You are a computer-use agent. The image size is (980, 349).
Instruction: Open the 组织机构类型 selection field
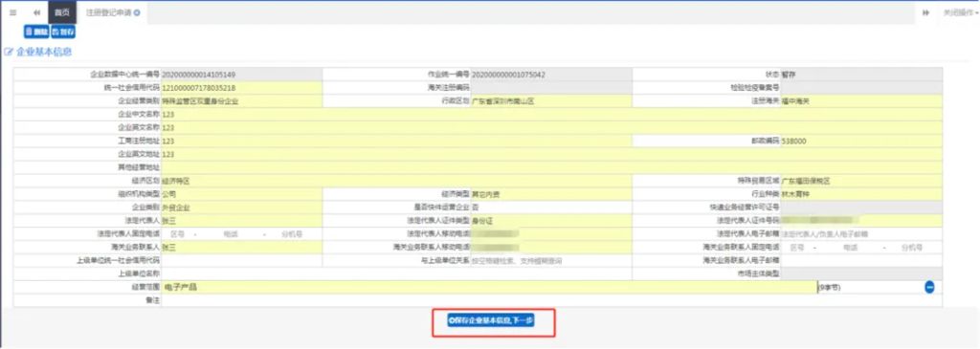click(242, 194)
